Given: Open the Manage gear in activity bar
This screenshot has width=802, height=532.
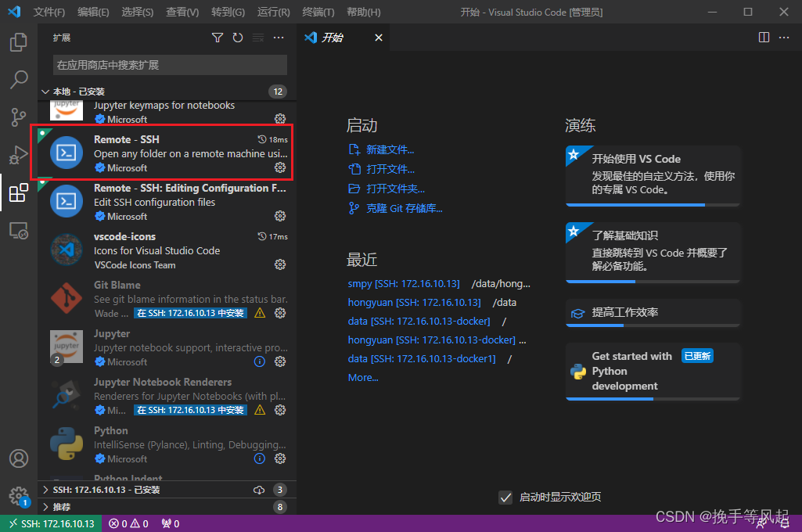Looking at the screenshot, I should click(19, 496).
